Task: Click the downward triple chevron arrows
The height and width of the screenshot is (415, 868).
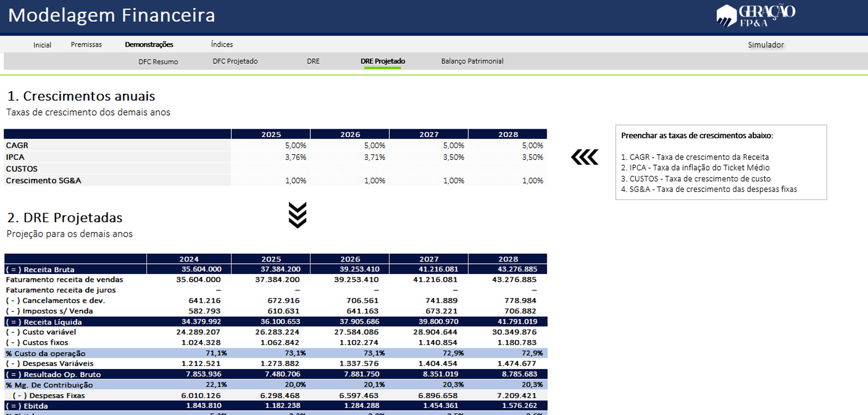Action: (x=297, y=215)
